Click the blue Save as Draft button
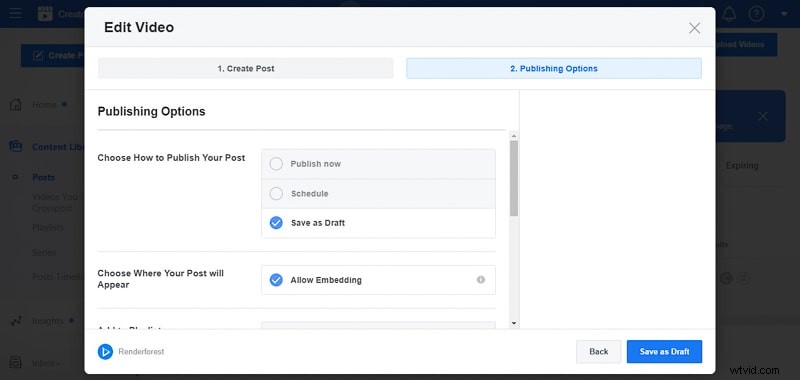Screen dimensions: 800x380 click(x=664, y=351)
